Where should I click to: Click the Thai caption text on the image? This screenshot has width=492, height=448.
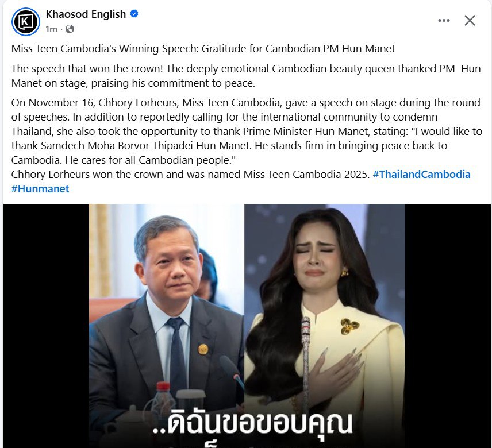tap(252, 424)
